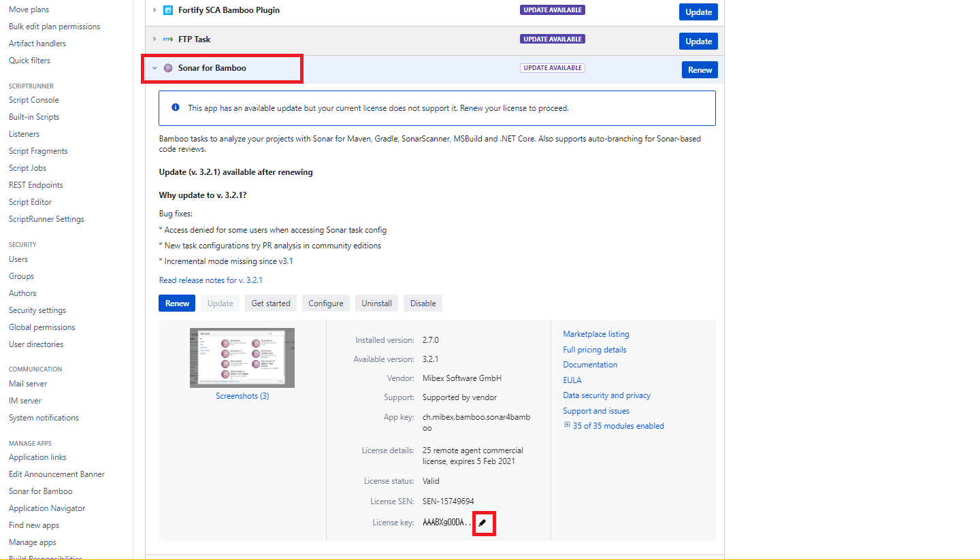Collapse the Sonar for Bamboo row
Image resolution: width=980 pixels, height=560 pixels.
(154, 68)
